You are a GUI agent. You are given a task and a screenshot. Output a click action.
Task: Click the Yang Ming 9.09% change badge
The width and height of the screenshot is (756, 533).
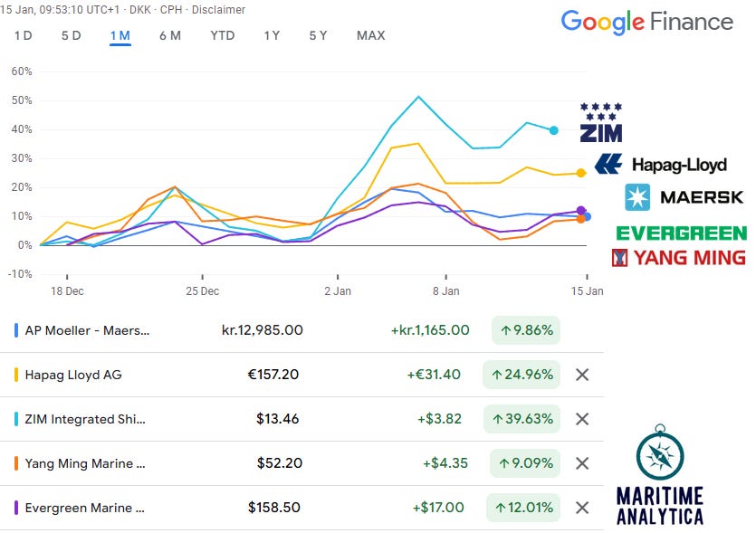tap(525, 463)
